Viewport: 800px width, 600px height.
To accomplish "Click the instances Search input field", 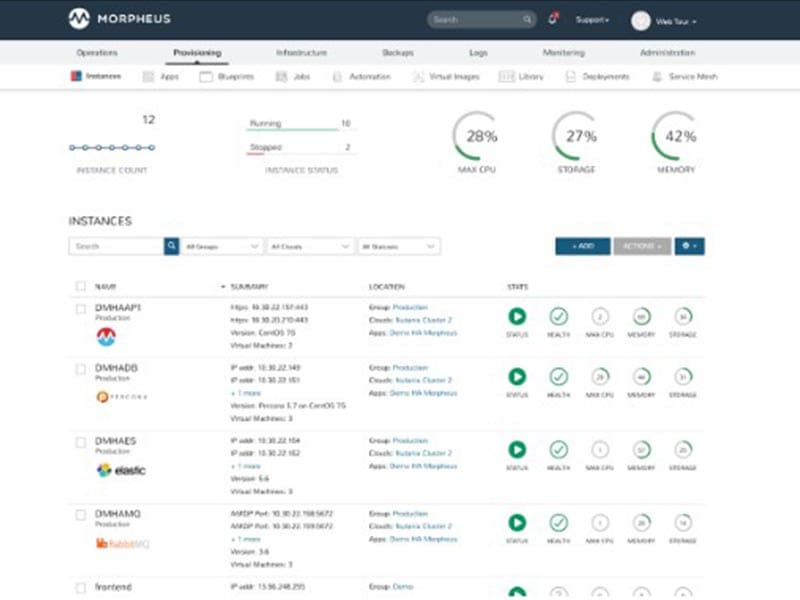I will 116,246.
